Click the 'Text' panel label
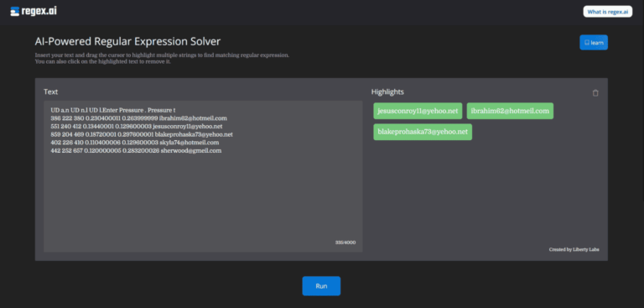Screen dimensions: 644x308 click(51, 92)
